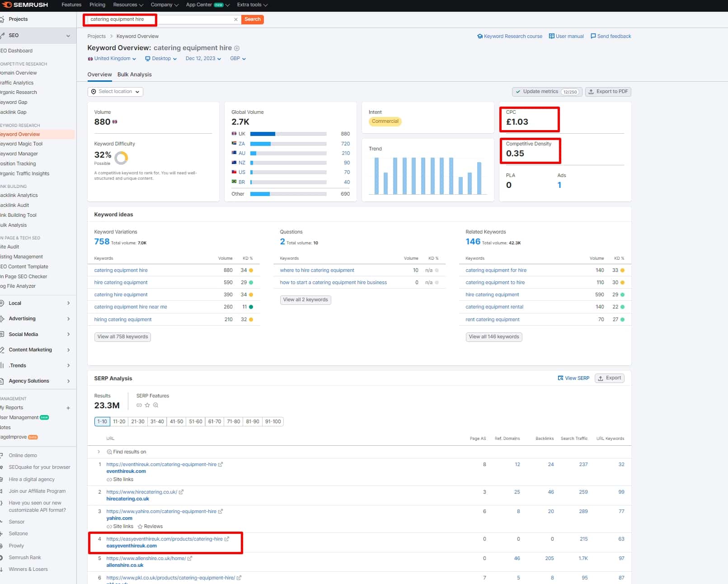Viewport: 728px width, 584px height.
Task: Click View all 758 keywords button
Action: pos(122,337)
